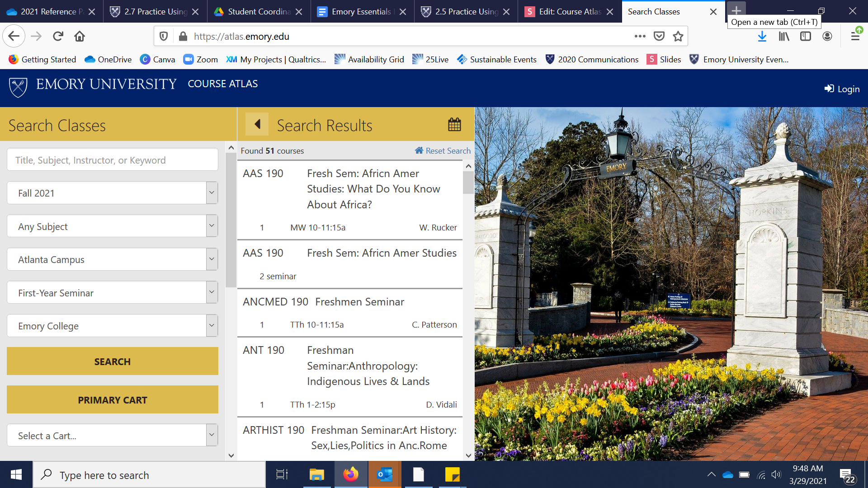Click the home icon next to Reset Search
The height and width of the screenshot is (488, 868).
(x=419, y=150)
